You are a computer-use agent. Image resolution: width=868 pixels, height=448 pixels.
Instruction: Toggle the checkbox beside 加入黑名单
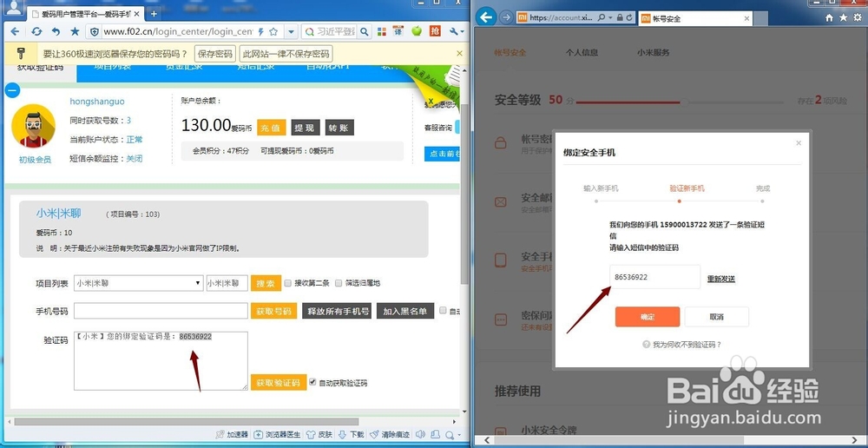[443, 311]
